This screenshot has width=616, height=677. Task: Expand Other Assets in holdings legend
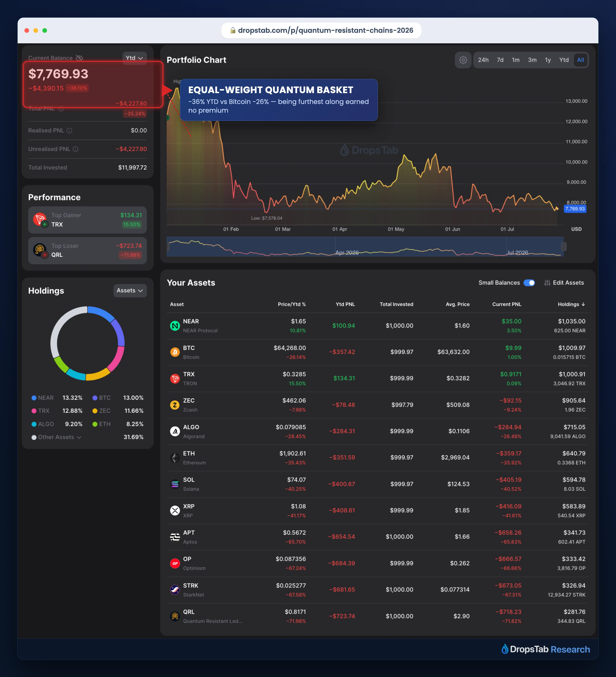[59, 437]
